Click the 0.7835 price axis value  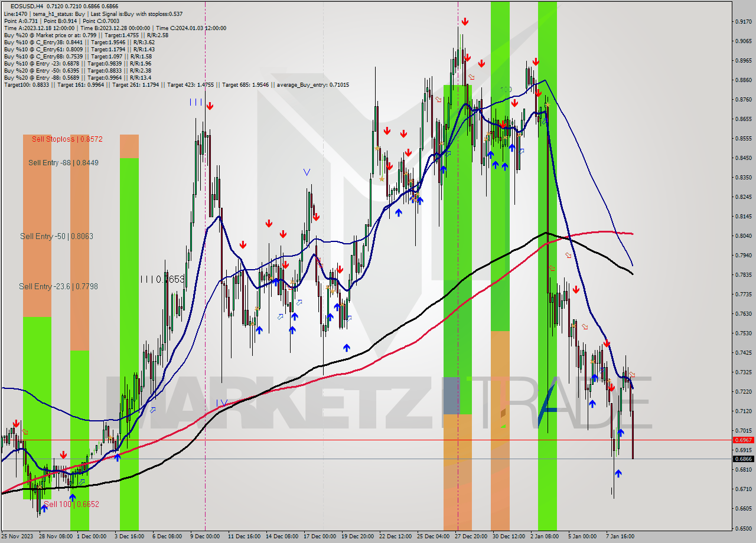pyautogui.click(x=743, y=275)
